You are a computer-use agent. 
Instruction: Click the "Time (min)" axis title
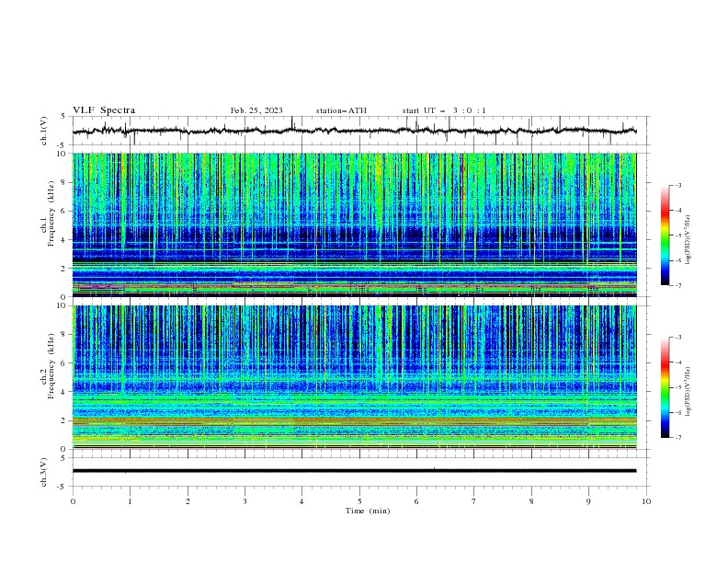tap(368, 511)
